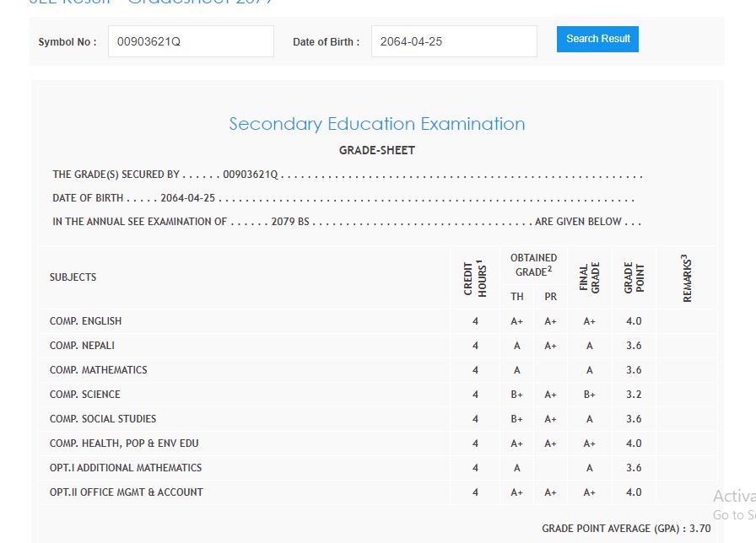Screen dimensions: 756x543
Task: Click the COMP. ENGLISH subject row
Action: point(86,321)
